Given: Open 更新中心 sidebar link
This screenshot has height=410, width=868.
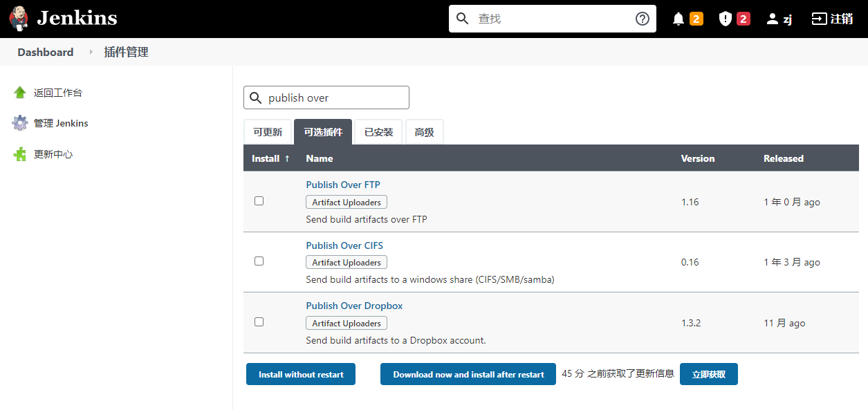Looking at the screenshot, I should click(x=53, y=154).
